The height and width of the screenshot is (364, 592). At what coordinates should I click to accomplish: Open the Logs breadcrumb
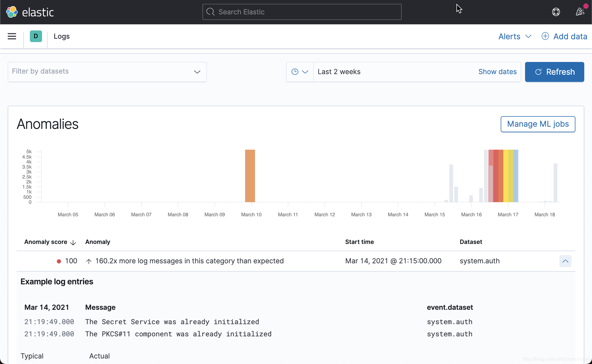[61, 36]
